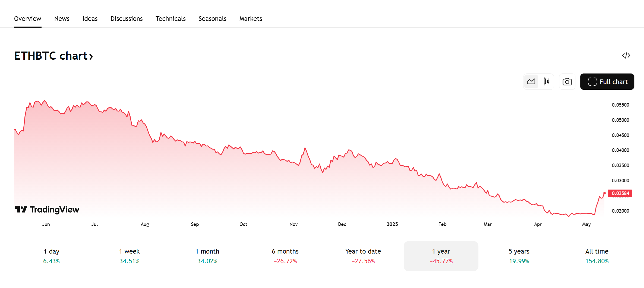This screenshot has width=644, height=288.
Task: Show All time performance range
Action: pos(597,256)
